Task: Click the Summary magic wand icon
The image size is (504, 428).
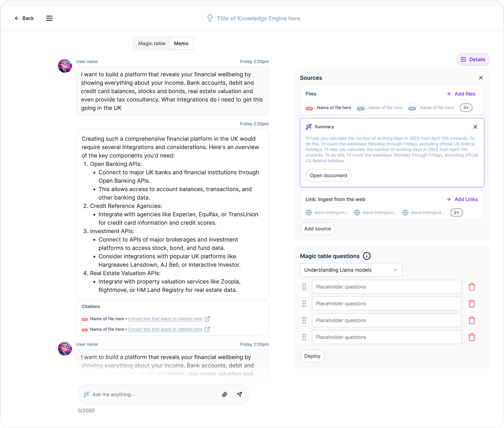Action: (x=309, y=127)
